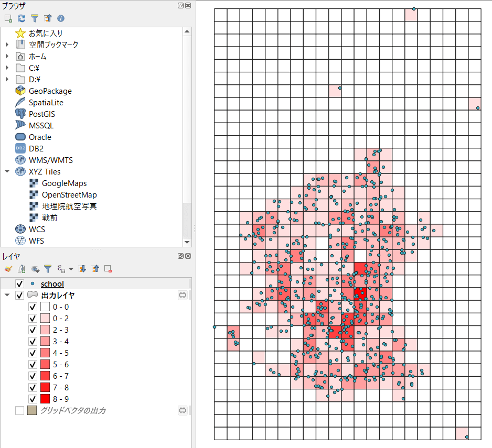Select the school layer name
The width and height of the screenshot is (492, 448).
tap(52, 283)
